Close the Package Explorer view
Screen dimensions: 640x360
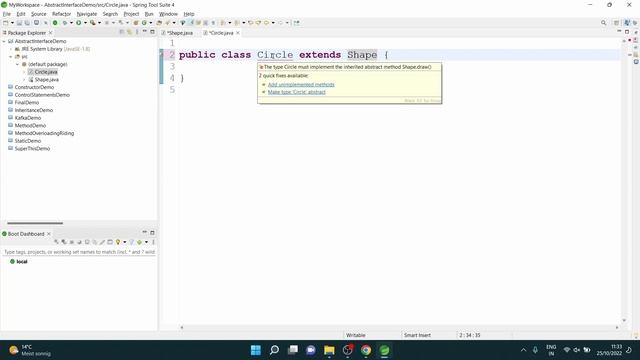(x=51, y=33)
